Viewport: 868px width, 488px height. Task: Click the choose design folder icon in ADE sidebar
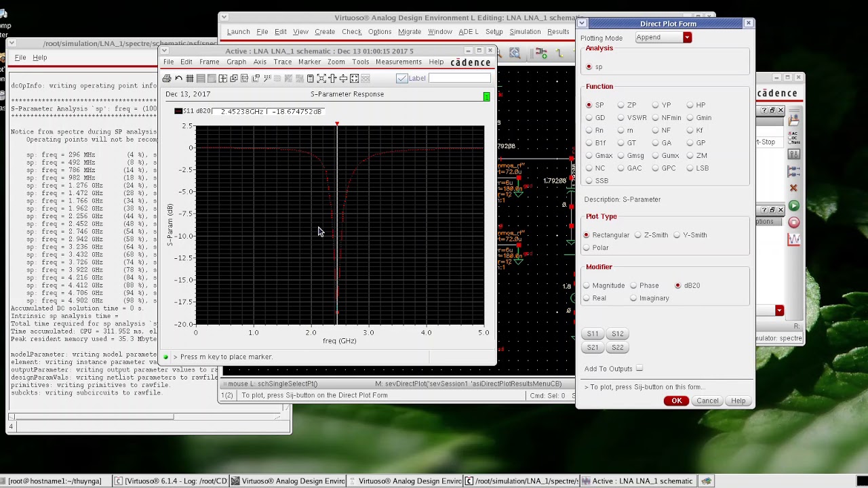(794, 121)
